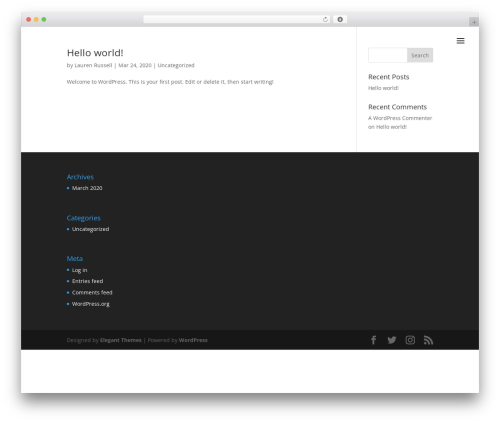500x423 pixels.
Task: Open author Lauren Russell link
Action: click(93, 65)
